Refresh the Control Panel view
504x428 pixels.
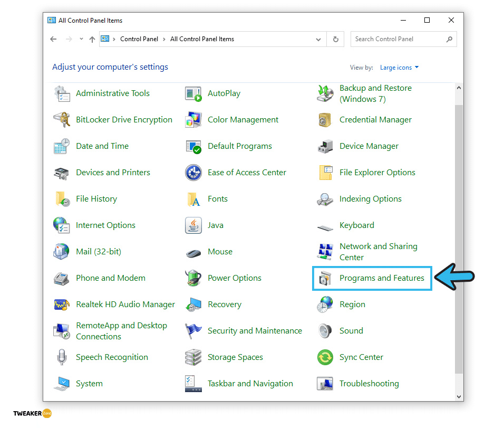pos(336,39)
